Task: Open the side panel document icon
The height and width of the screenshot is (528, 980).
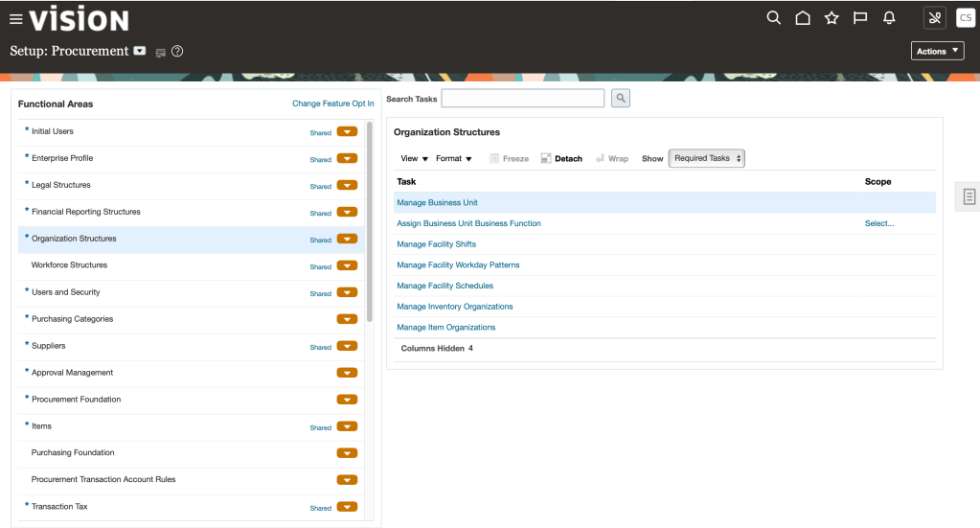Action: 969,196
